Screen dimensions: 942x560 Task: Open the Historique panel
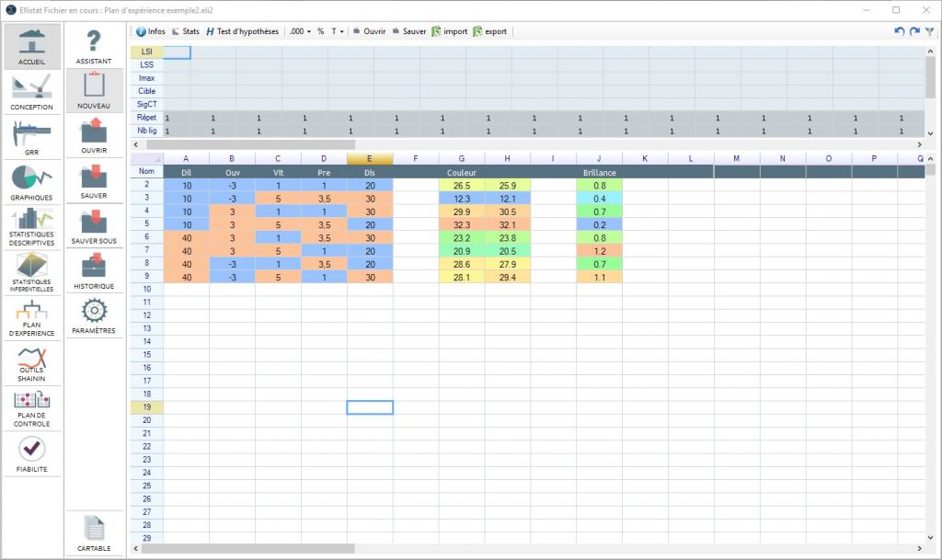pos(94,271)
